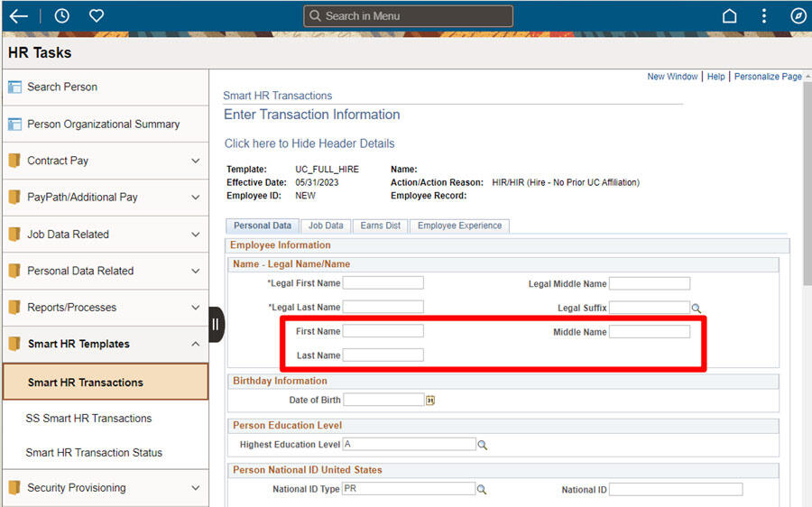Click the Employee ID value NEW
The image size is (812, 507).
[x=305, y=196]
